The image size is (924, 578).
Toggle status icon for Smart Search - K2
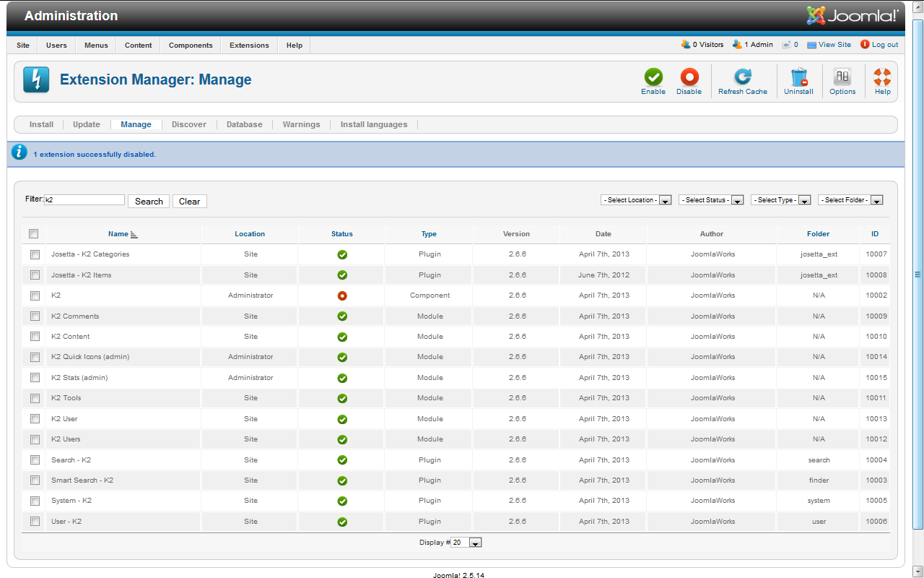pos(342,480)
